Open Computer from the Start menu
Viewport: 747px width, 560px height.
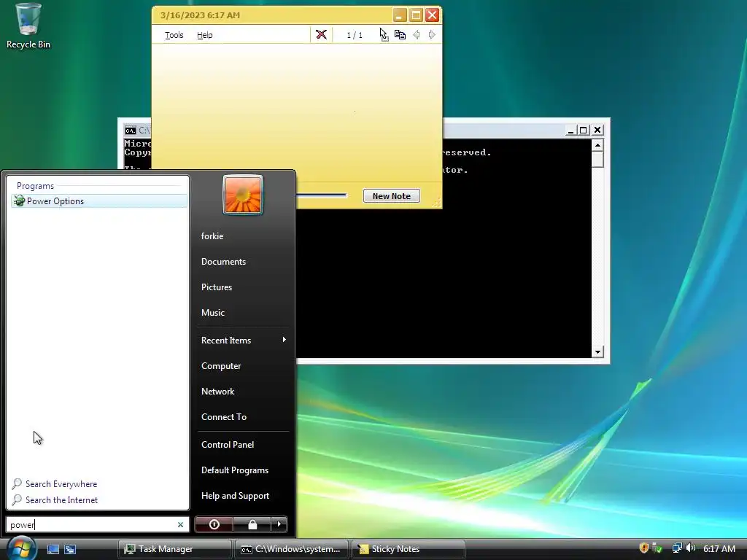click(221, 366)
